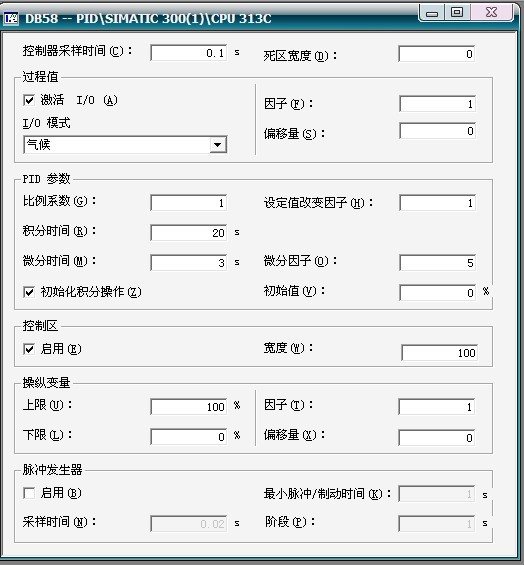Click the 上限 (U) field showing 100
The width and height of the screenshot is (524, 565).
188,407
